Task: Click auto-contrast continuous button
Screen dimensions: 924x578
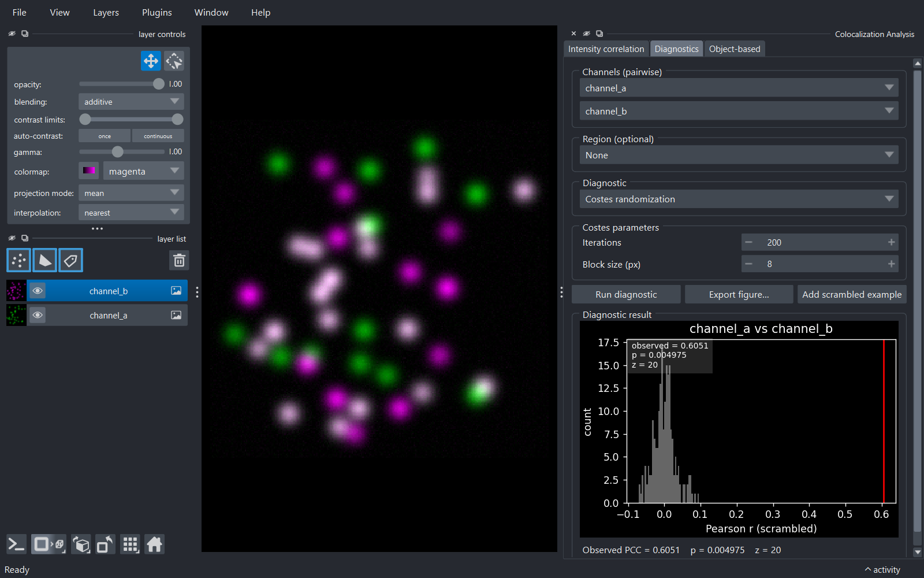Action: [x=158, y=136]
